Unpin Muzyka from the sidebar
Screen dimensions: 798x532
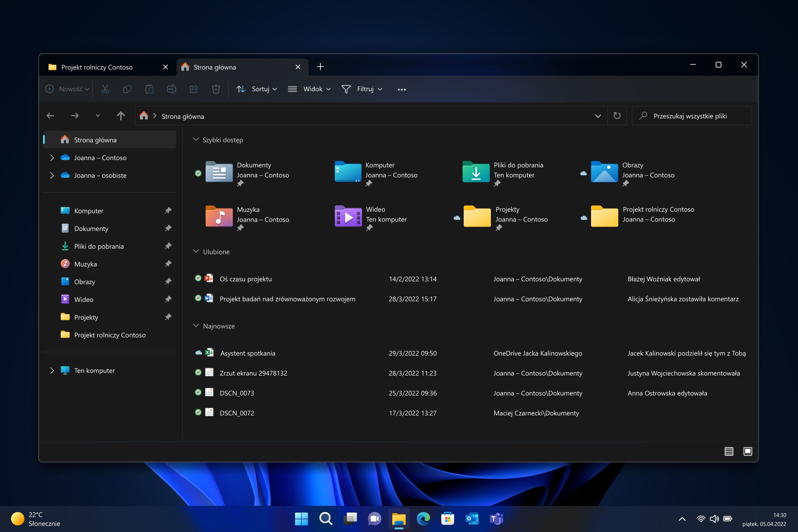[168, 264]
